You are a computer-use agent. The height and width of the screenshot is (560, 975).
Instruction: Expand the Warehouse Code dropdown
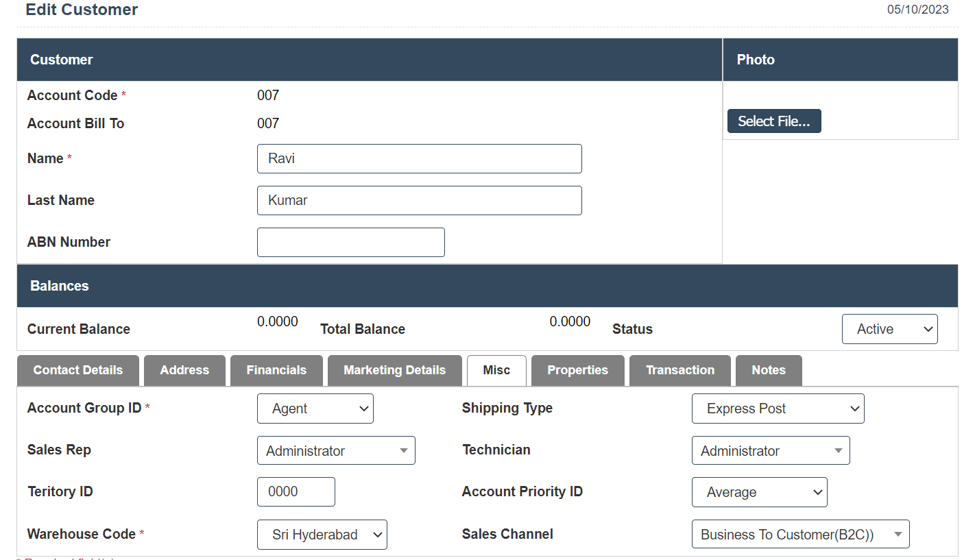pyautogui.click(x=322, y=535)
